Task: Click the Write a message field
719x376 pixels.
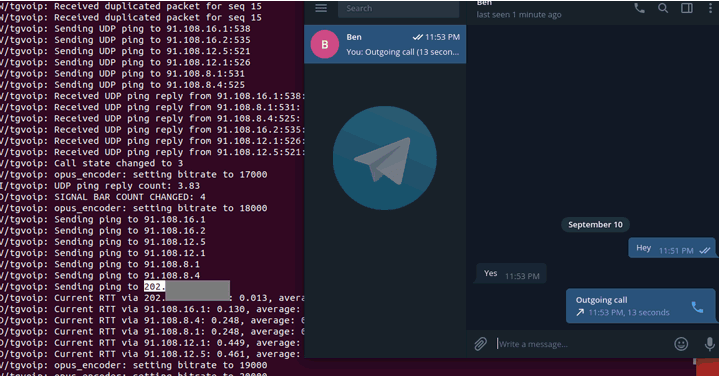Action: click(x=582, y=344)
